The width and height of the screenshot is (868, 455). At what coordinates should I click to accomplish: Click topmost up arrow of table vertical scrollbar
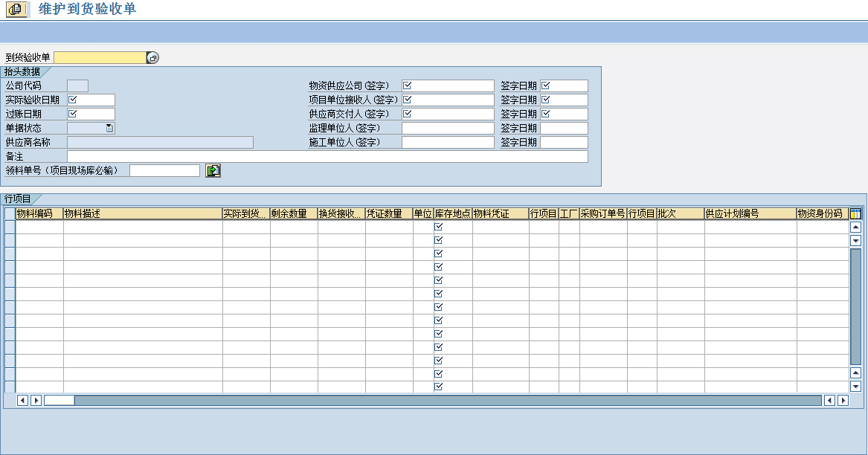(855, 227)
